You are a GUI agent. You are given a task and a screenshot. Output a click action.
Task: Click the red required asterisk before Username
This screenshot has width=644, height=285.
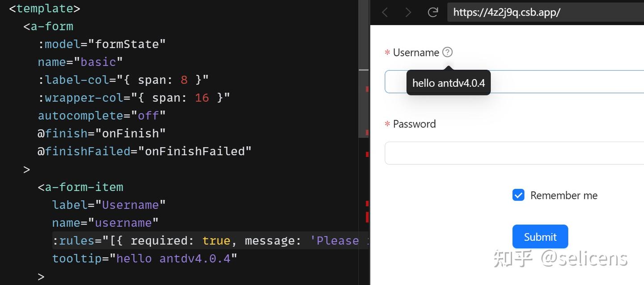point(386,53)
